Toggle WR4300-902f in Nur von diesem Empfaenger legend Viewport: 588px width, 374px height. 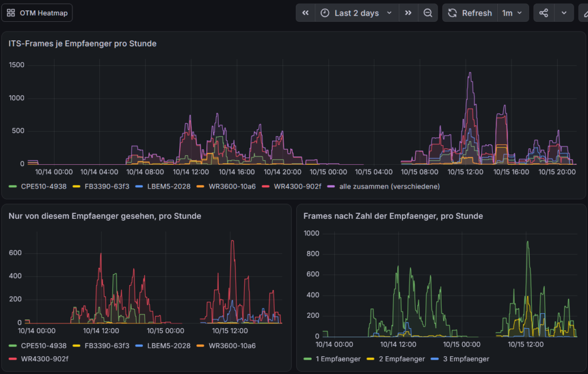pyautogui.click(x=45, y=359)
